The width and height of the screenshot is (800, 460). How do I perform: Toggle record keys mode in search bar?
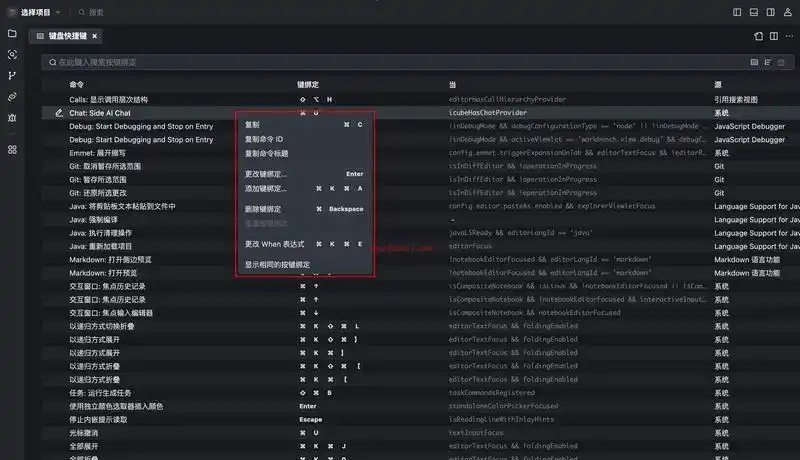[x=754, y=62]
